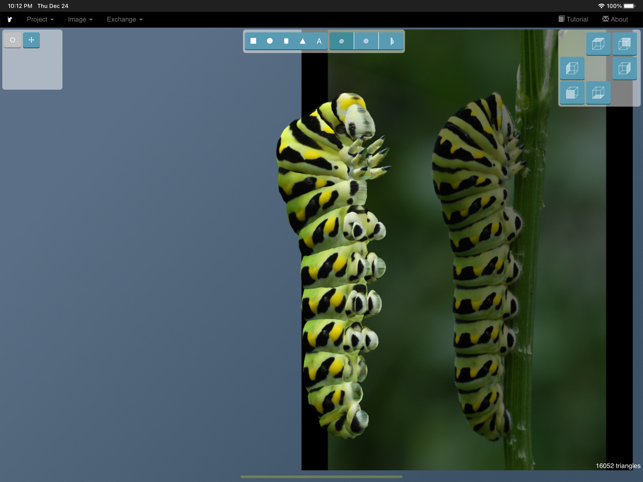Viewport: 643px width, 482px height.
Task: Toggle the middle circular mode button
Action: 366,41
